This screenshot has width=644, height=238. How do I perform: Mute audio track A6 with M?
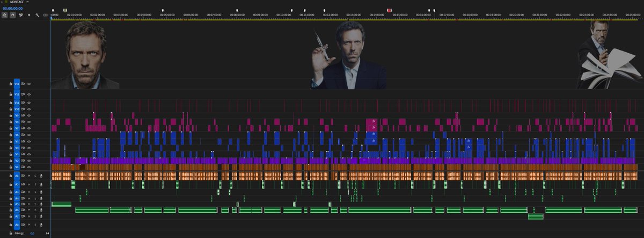point(29,210)
